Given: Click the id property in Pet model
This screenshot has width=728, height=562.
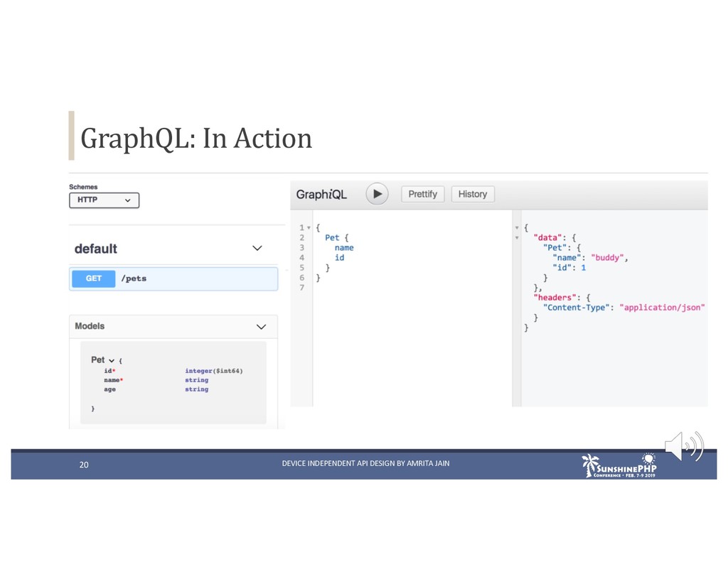Looking at the screenshot, I should pos(109,371).
